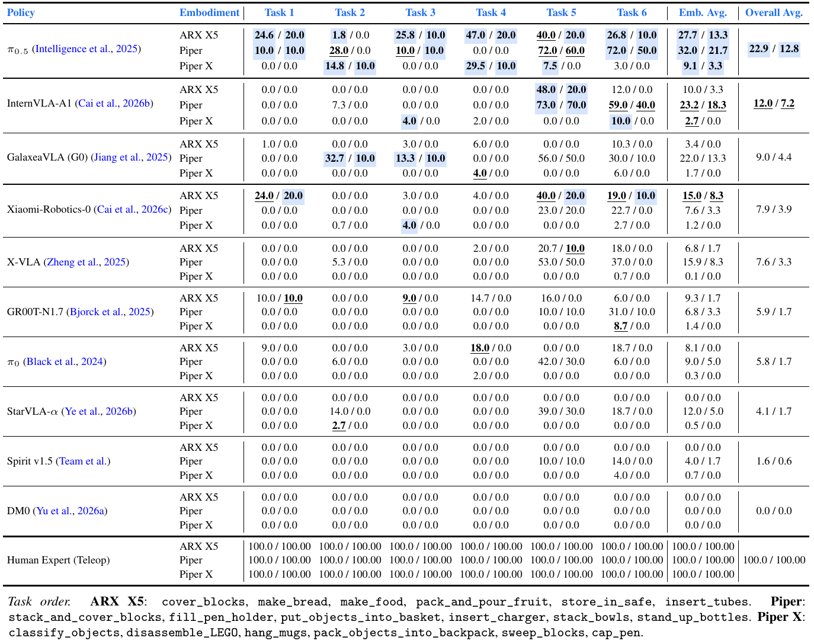Follow the Jiang et al., 2025 reference

(x=132, y=157)
